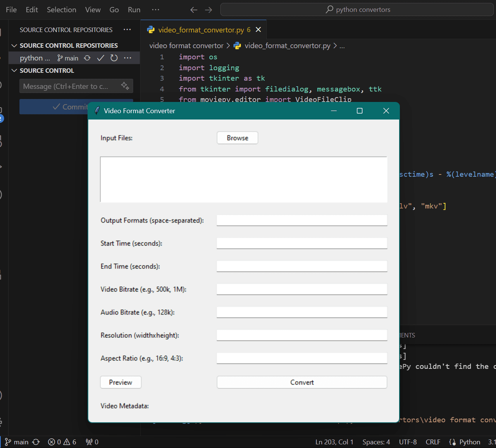Click the Browse button for input files
This screenshot has width=496, height=448.
[237, 138]
